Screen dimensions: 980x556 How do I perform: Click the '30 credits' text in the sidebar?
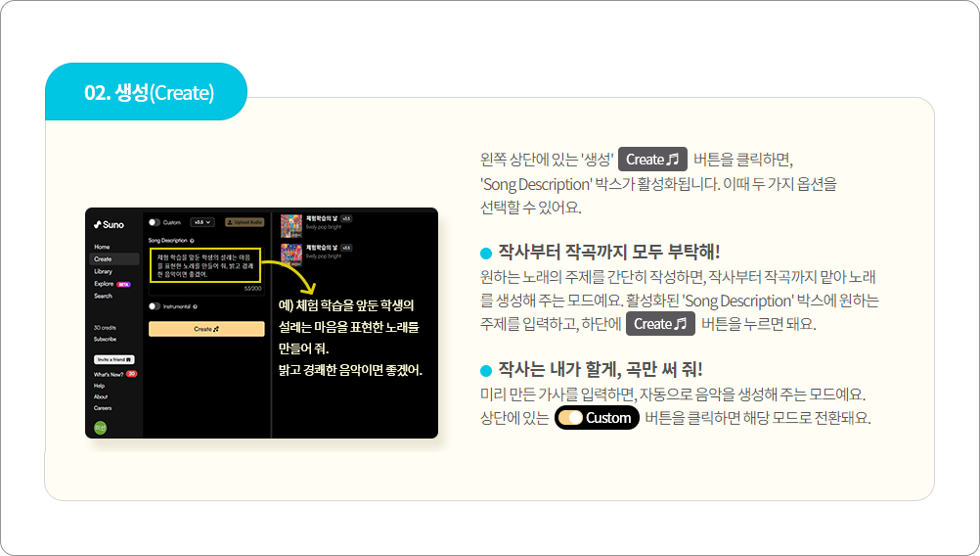[x=105, y=328]
